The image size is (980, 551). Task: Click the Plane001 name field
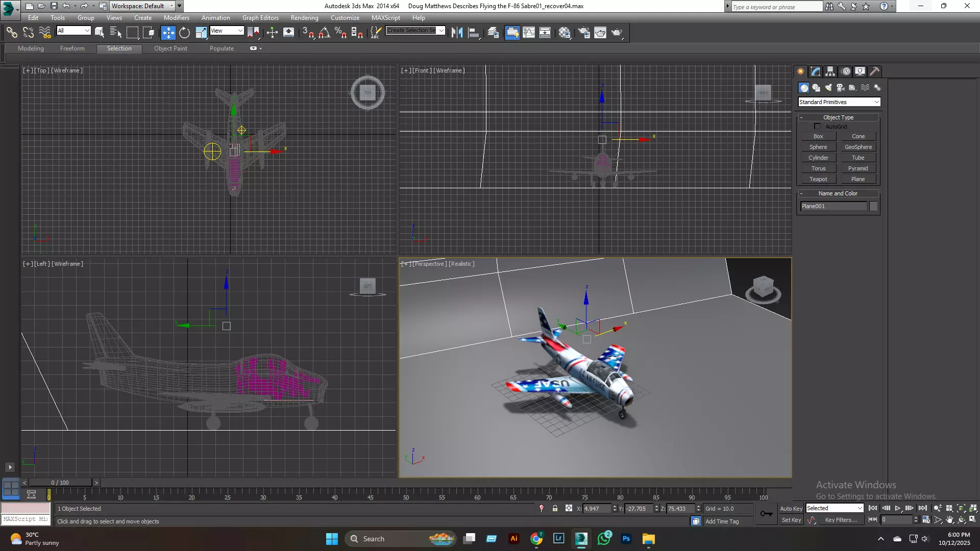[834, 206]
